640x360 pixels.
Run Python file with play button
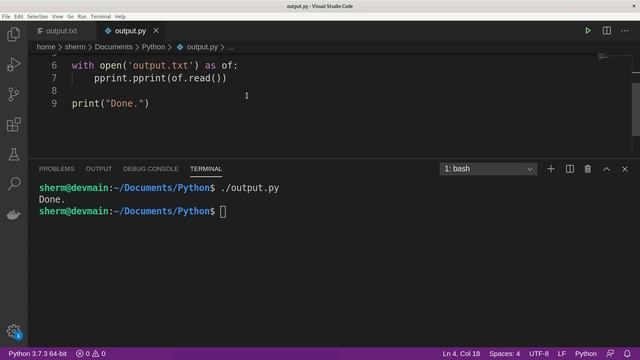(x=588, y=31)
